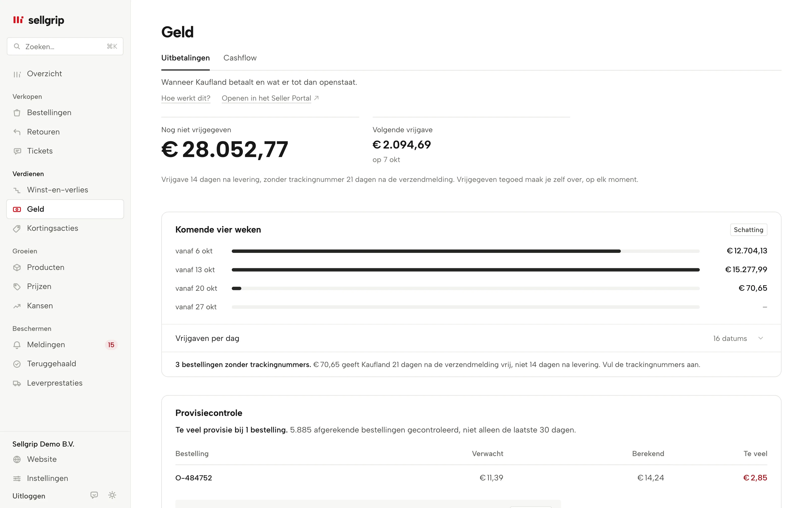This screenshot has height=508, width=812.
Task: Click Sellgrip Demo B.V. account name
Action: [x=43, y=444]
